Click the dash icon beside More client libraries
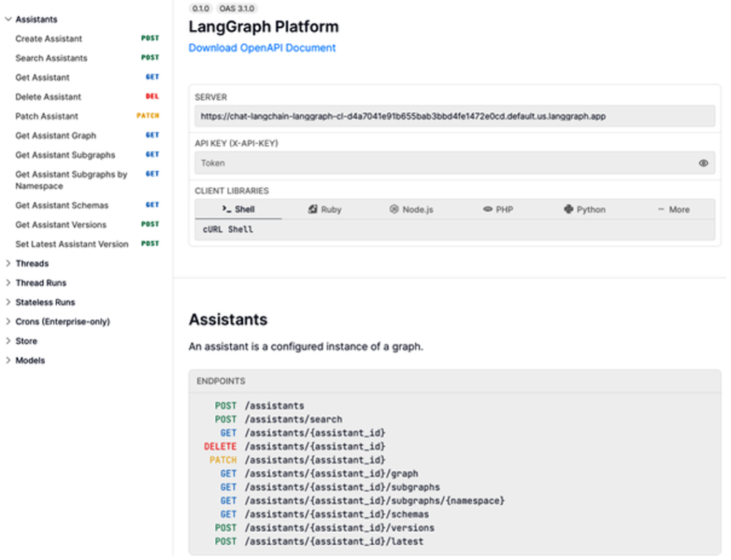The width and height of the screenshot is (731, 560). click(660, 209)
